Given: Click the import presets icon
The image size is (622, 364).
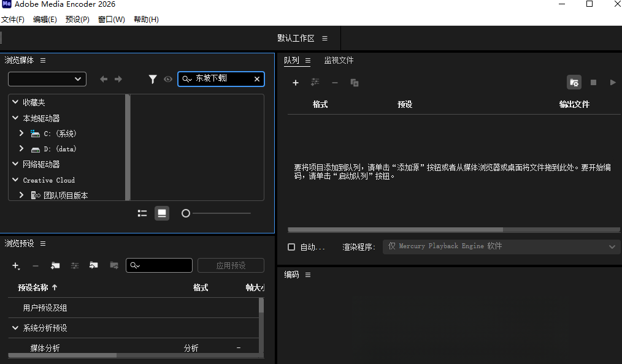Looking at the screenshot, I should click(94, 265).
